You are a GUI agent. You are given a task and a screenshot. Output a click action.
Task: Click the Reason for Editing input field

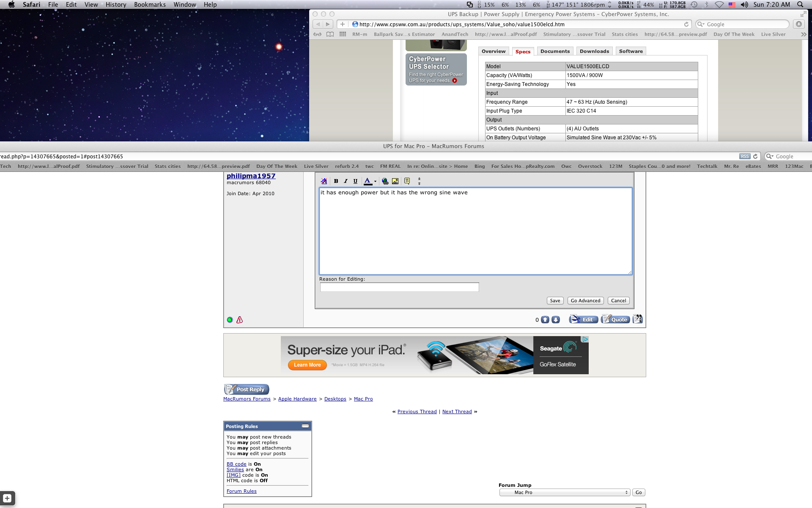pos(399,287)
